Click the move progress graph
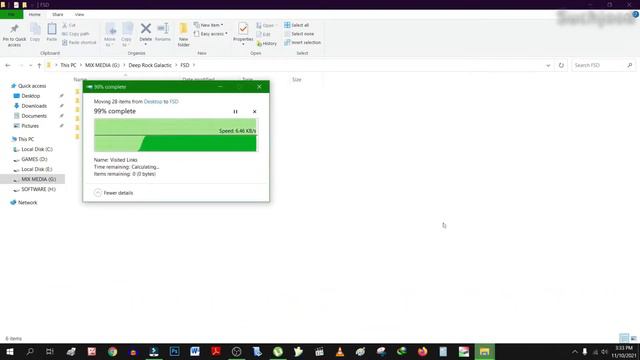Viewport: 640px width, 360px height. pyautogui.click(x=176, y=135)
